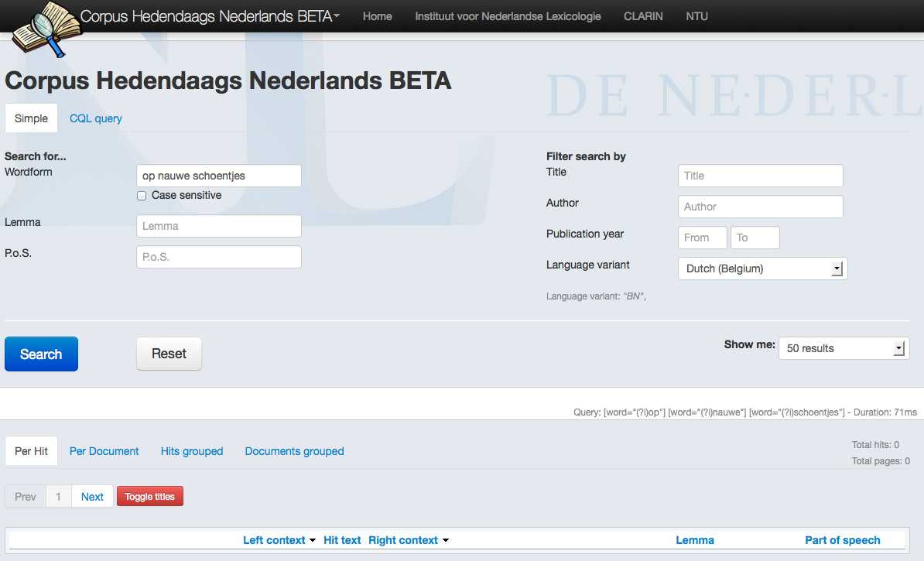Image resolution: width=924 pixels, height=561 pixels.
Task: Open the Show me results dropdown
Action: coord(844,348)
